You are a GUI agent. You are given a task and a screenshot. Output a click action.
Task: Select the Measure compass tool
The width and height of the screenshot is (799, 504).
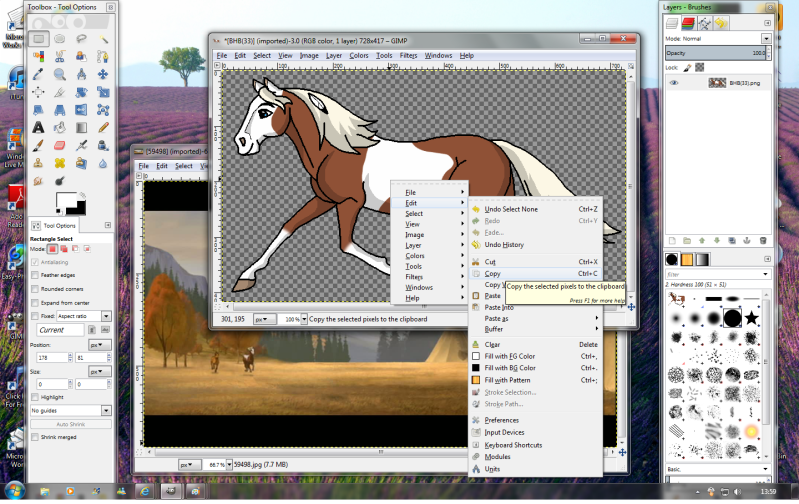coord(81,74)
